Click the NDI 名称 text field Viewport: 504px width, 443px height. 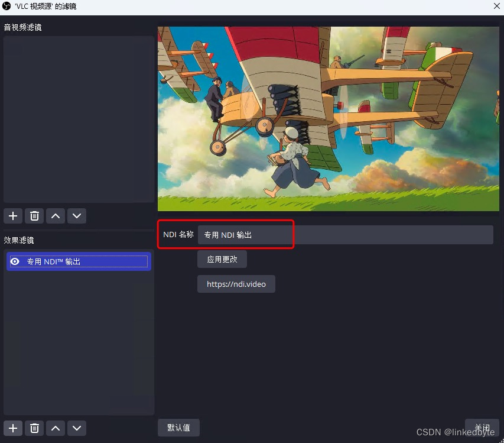click(345, 235)
